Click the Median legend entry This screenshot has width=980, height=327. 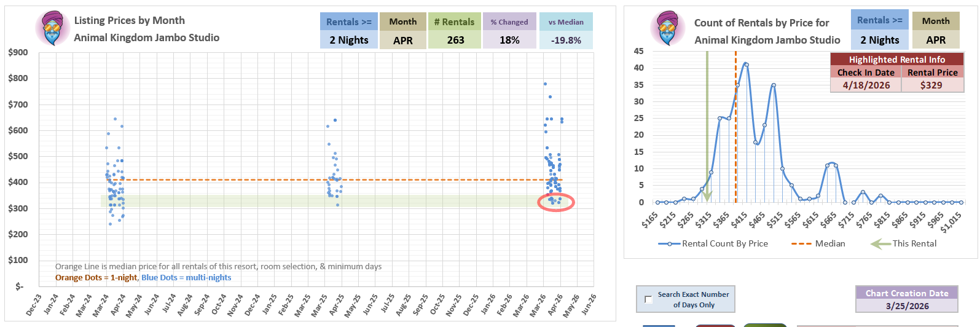(x=818, y=243)
